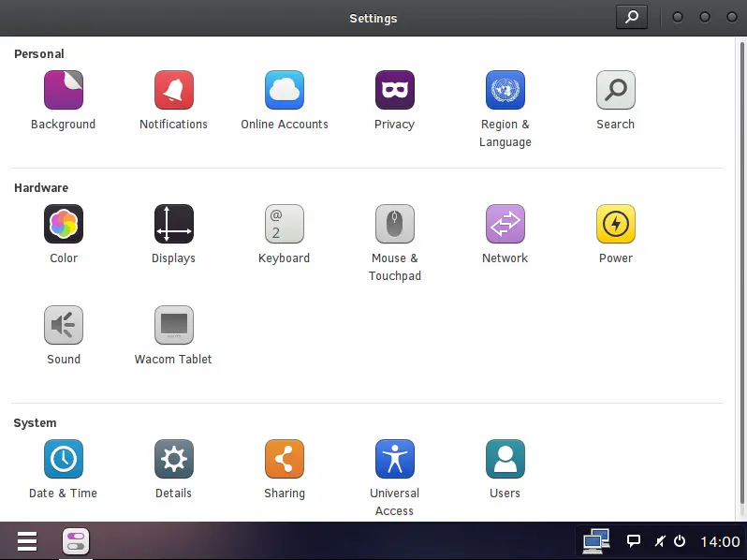Open Keyboard settings
The height and width of the screenshot is (560, 747).
coord(284,225)
